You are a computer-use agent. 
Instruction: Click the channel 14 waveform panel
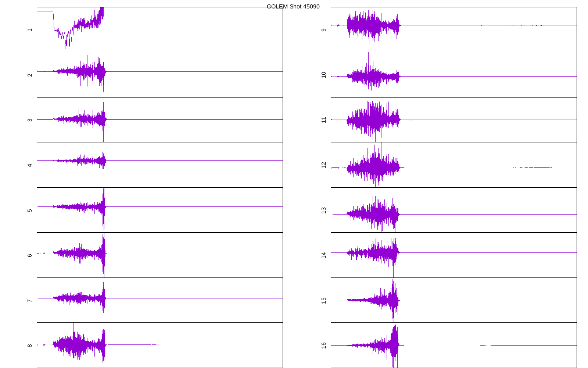coord(453,255)
